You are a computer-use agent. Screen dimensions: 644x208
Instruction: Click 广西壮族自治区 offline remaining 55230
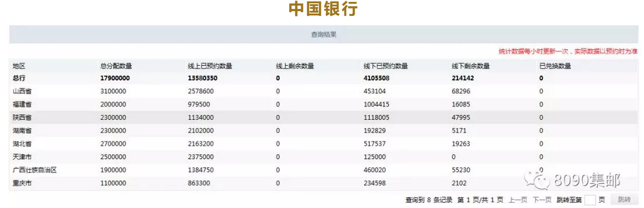(x=461, y=170)
